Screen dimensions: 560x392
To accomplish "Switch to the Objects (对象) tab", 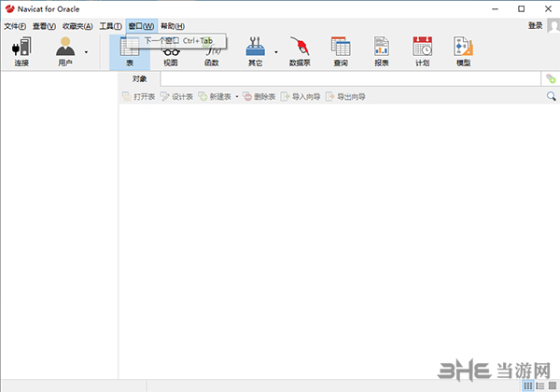I will [139, 79].
